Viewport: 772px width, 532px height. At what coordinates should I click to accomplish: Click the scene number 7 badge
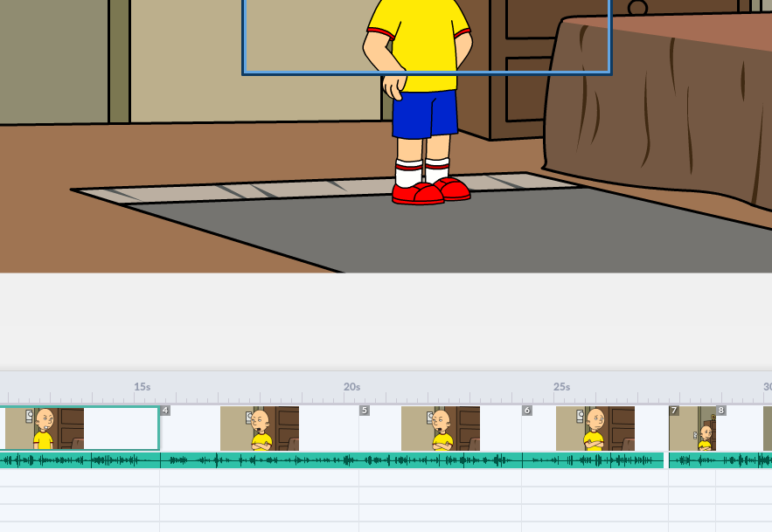(674, 411)
